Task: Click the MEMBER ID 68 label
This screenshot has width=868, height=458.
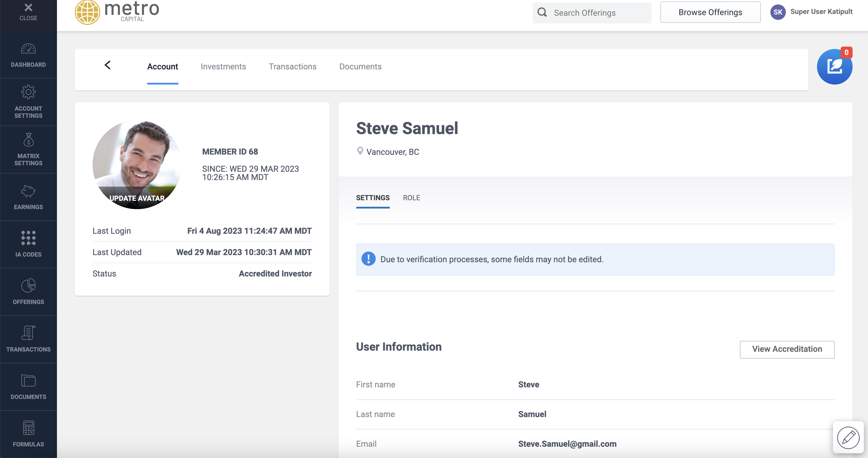Action: point(230,152)
